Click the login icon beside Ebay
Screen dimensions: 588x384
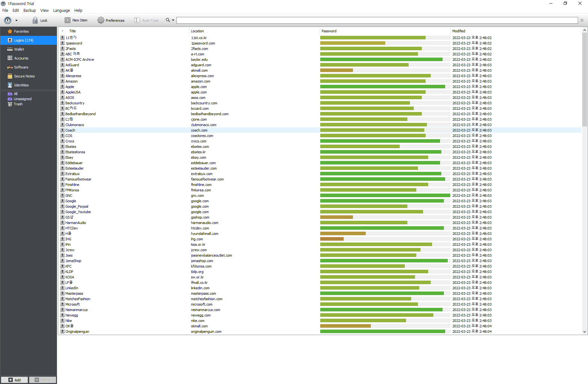point(62,157)
